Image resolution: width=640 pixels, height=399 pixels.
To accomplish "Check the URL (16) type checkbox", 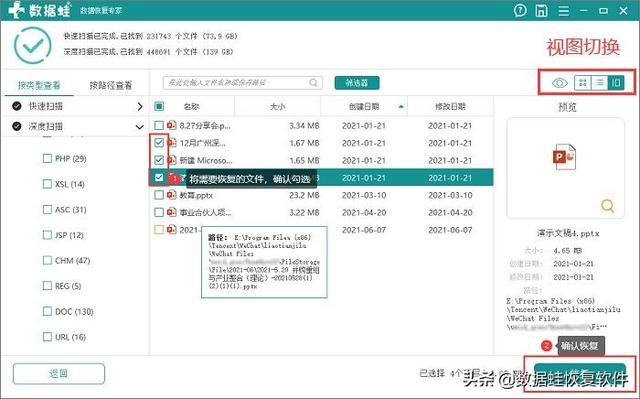I will 47,337.
